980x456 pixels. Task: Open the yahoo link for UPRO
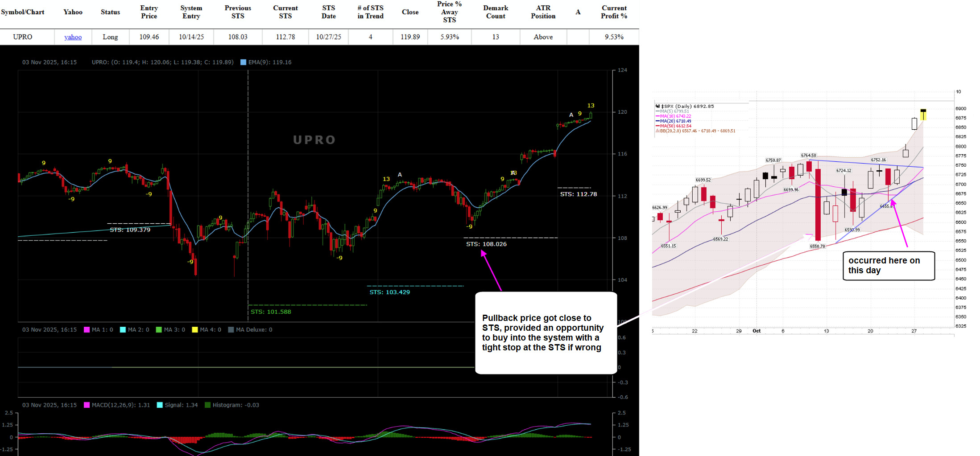pyautogui.click(x=73, y=37)
